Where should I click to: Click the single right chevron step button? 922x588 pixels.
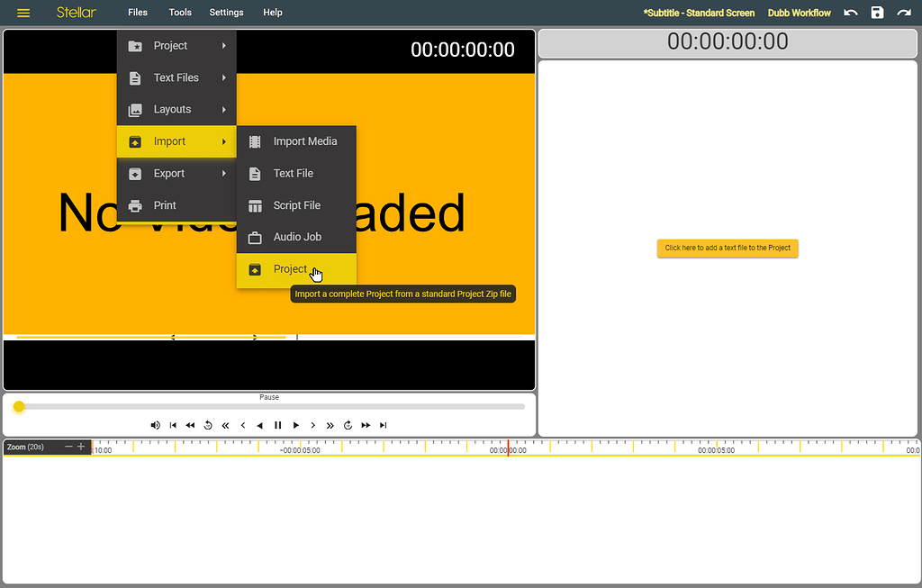pyautogui.click(x=312, y=425)
